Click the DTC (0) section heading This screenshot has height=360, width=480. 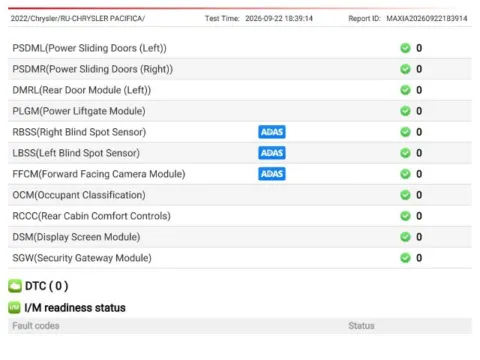point(47,286)
